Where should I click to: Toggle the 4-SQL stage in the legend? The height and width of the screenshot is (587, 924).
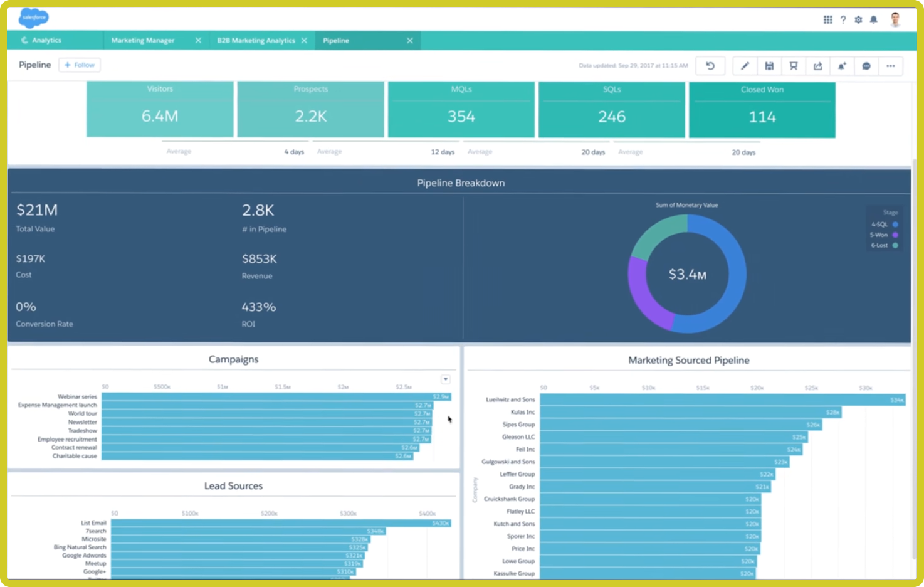click(883, 224)
